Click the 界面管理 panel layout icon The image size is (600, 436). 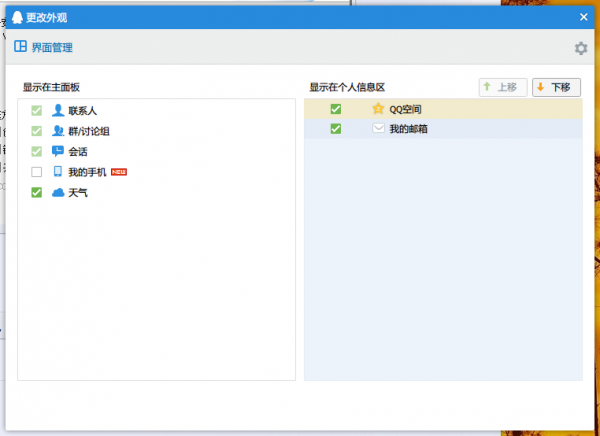[20, 46]
